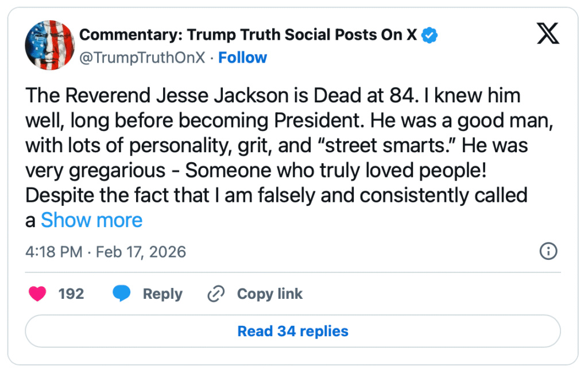
Task: Click the @TrumpTruthOnX handle
Action: 142,57
